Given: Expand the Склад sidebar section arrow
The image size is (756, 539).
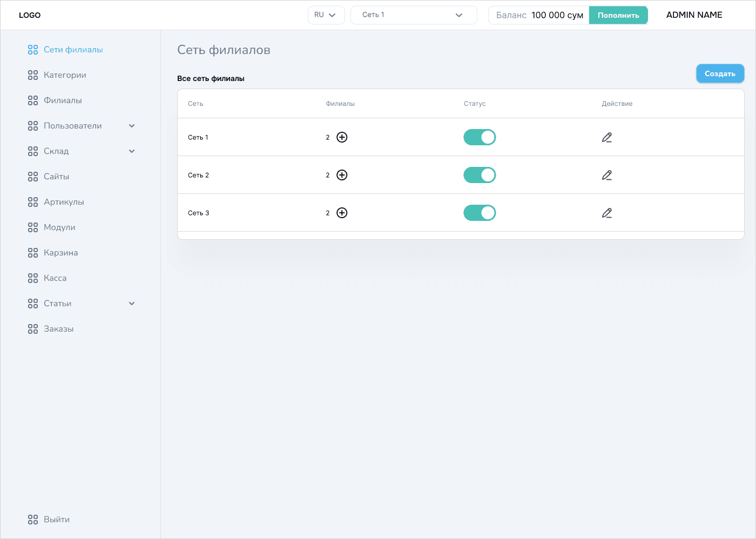Looking at the screenshot, I should [x=132, y=151].
